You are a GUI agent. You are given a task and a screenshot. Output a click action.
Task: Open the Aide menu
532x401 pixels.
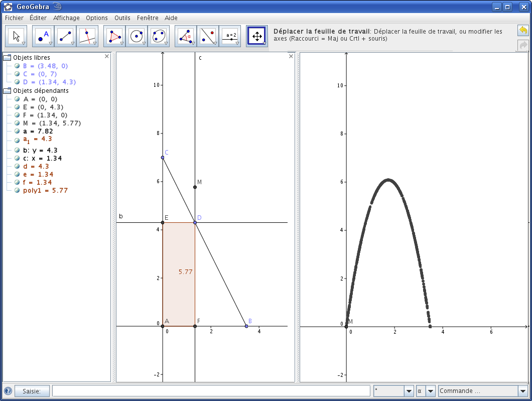[x=171, y=18]
